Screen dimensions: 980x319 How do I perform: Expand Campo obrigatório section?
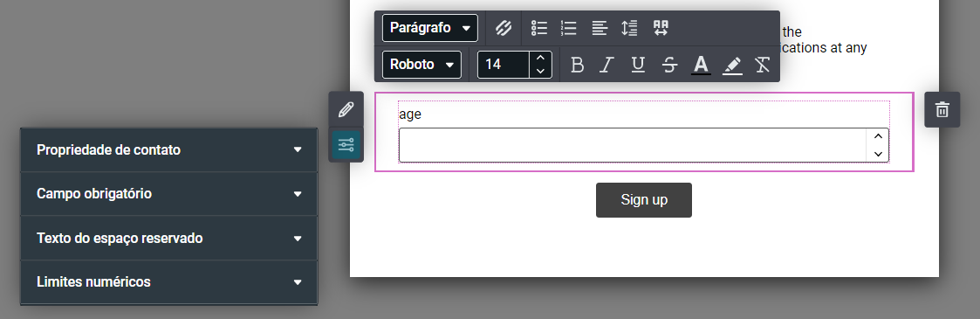[x=168, y=194]
